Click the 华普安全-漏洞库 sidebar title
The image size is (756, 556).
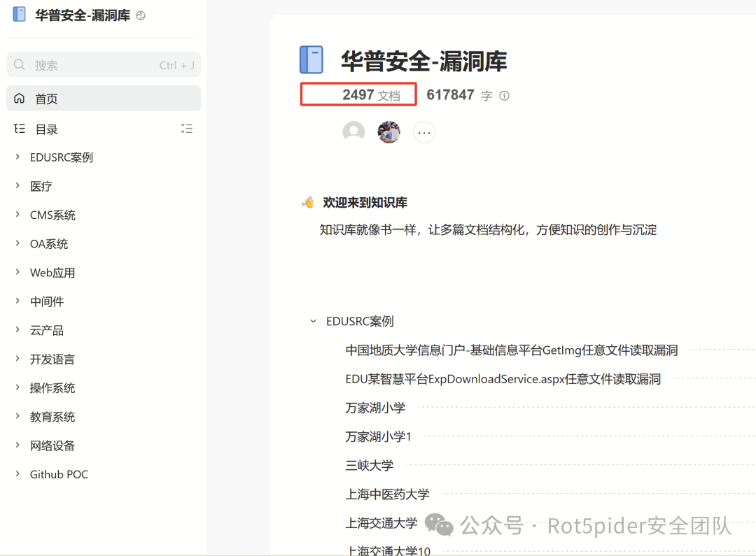[83, 15]
